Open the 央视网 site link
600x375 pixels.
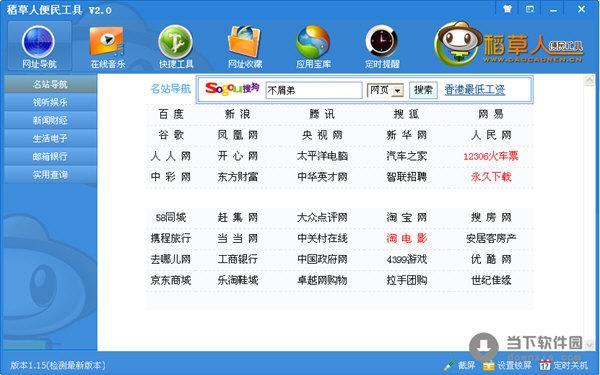point(322,135)
